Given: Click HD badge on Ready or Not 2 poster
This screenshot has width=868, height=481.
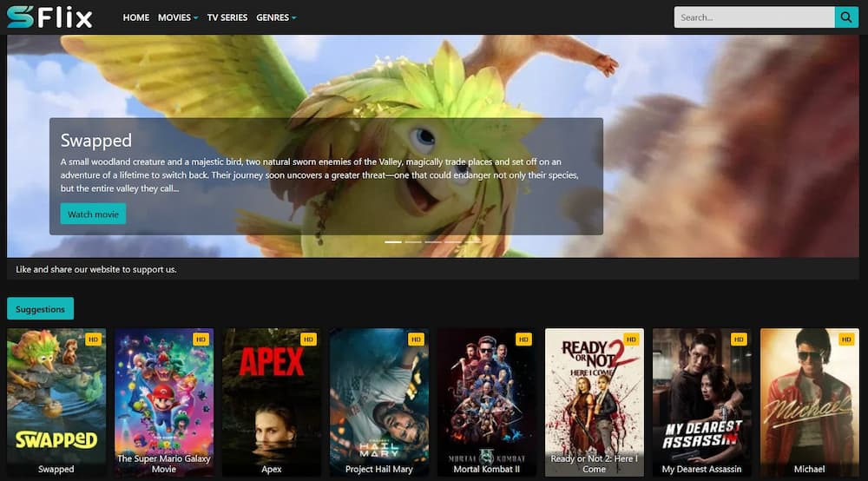Looking at the screenshot, I should (x=631, y=339).
